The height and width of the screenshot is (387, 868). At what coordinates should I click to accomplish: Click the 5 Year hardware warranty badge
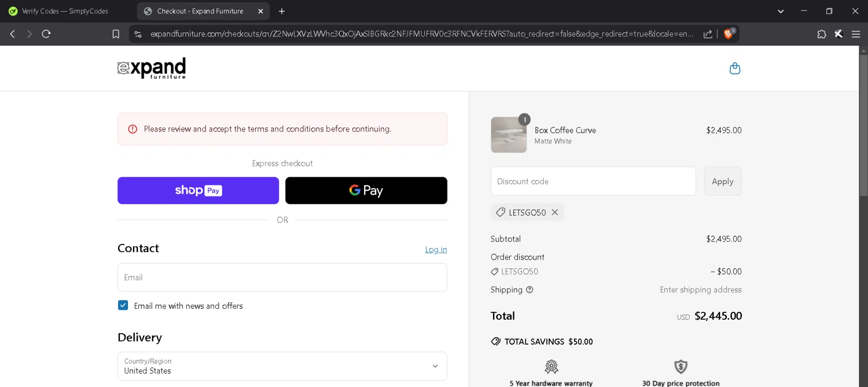[x=551, y=373]
